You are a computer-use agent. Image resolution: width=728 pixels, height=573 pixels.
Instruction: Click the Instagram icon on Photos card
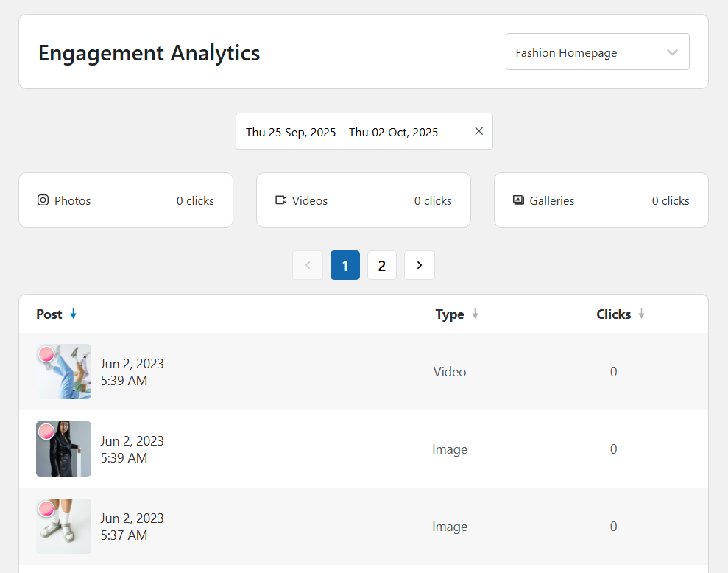click(x=43, y=200)
